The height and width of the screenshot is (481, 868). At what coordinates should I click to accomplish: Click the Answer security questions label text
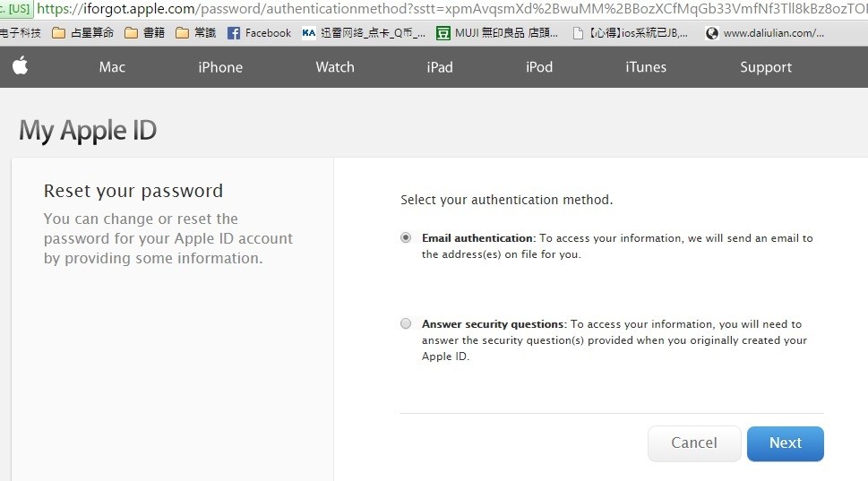[x=494, y=324]
